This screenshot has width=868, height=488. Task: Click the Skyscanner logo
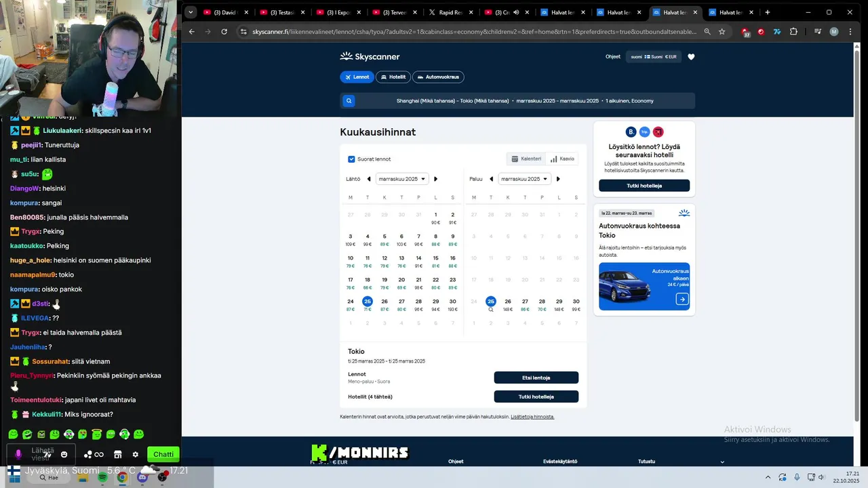point(370,57)
